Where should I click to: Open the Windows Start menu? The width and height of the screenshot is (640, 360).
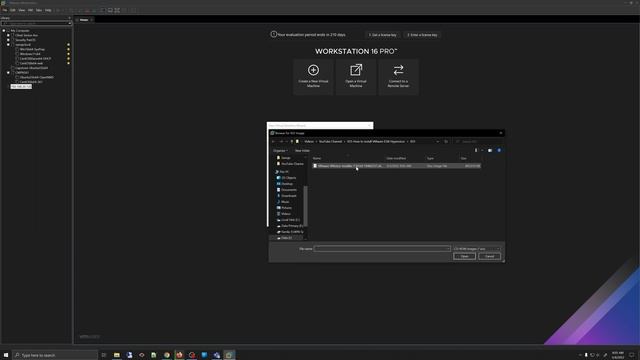pyautogui.click(x=6, y=355)
